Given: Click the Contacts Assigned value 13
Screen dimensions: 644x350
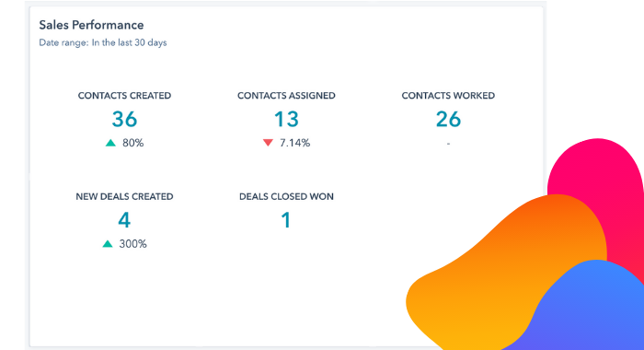Looking at the screenshot, I should [x=286, y=119].
